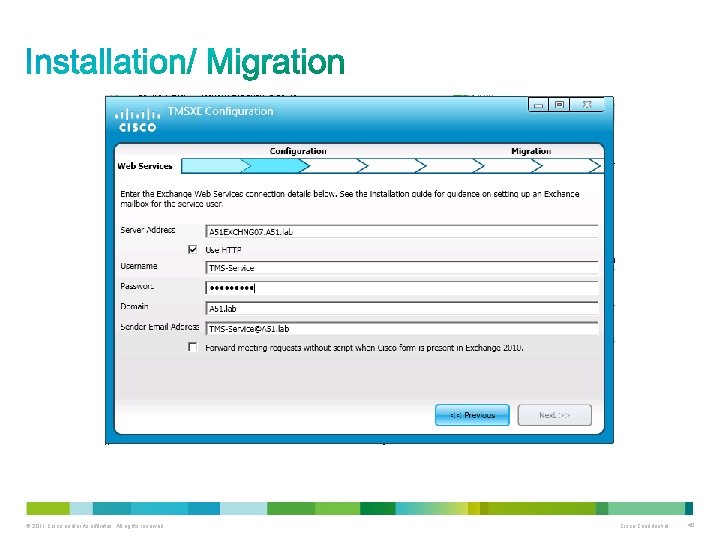The width and height of the screenshot is (720, 540).
Task: Click the Cisco logo in the title bar
Action: tap(137, 120)
